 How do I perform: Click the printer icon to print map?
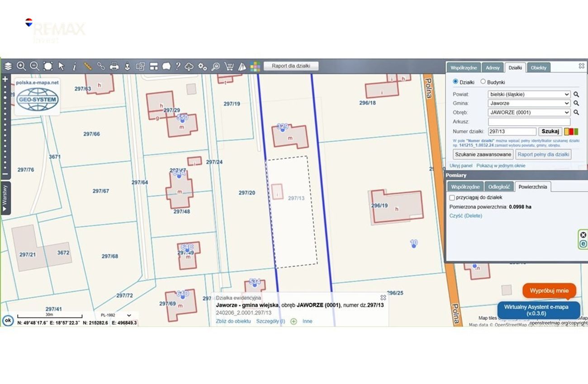114,66
